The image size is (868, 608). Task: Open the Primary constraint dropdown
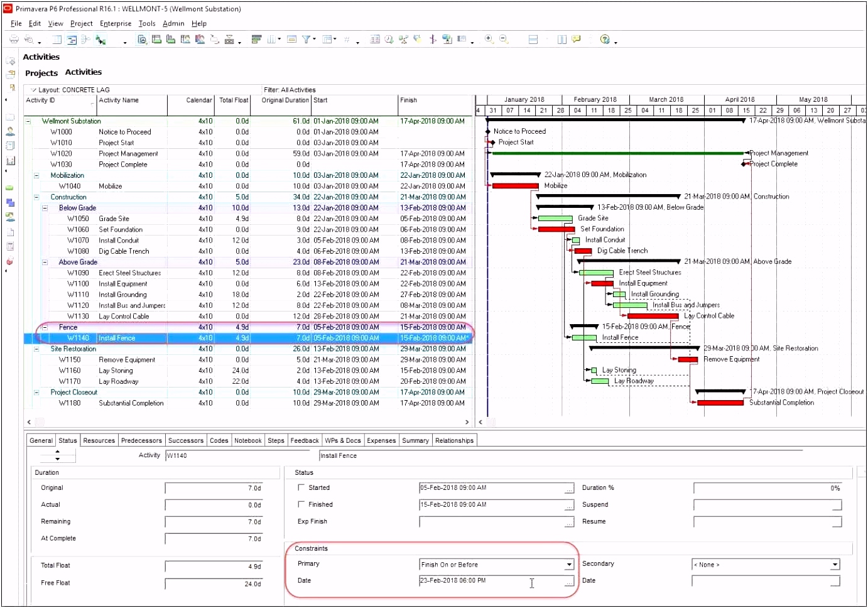(x=569, y=565)
